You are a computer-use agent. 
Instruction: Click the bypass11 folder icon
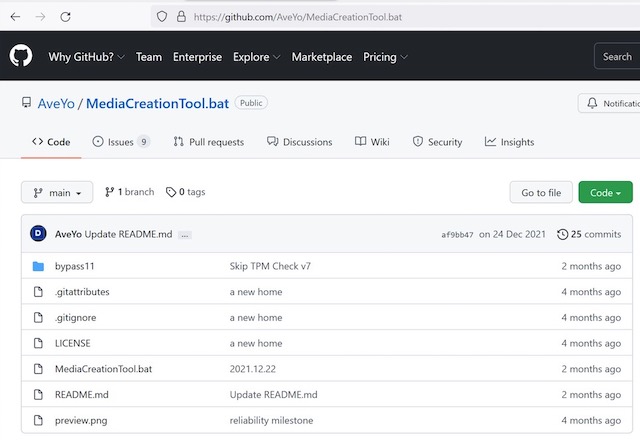(x=38, y=266)
